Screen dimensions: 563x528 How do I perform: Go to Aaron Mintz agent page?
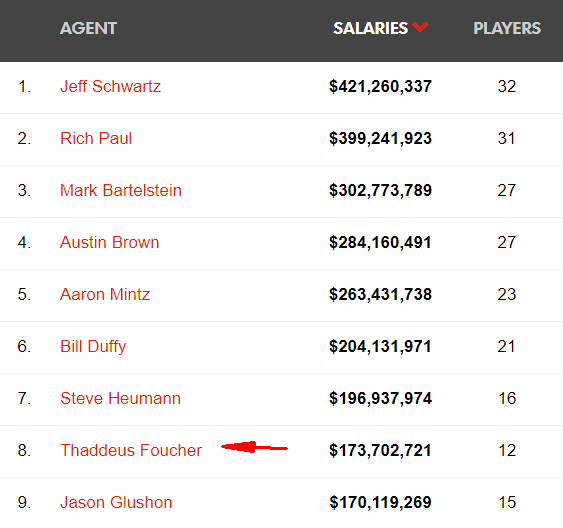tap(104, 294)
